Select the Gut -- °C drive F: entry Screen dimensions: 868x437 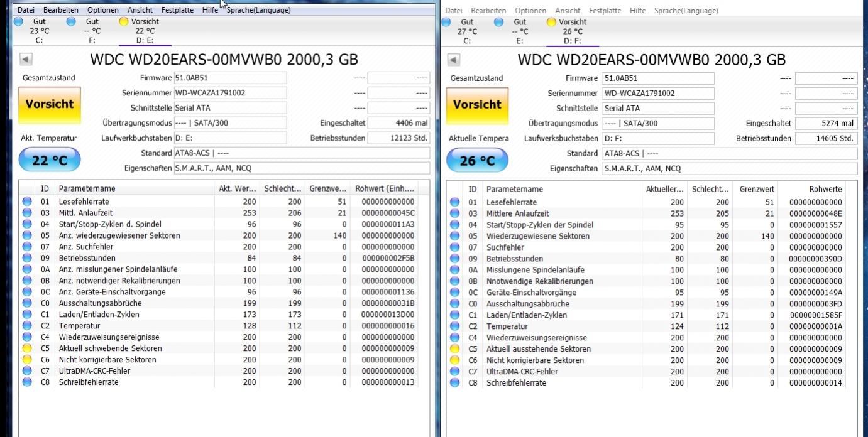coord(87,31)
